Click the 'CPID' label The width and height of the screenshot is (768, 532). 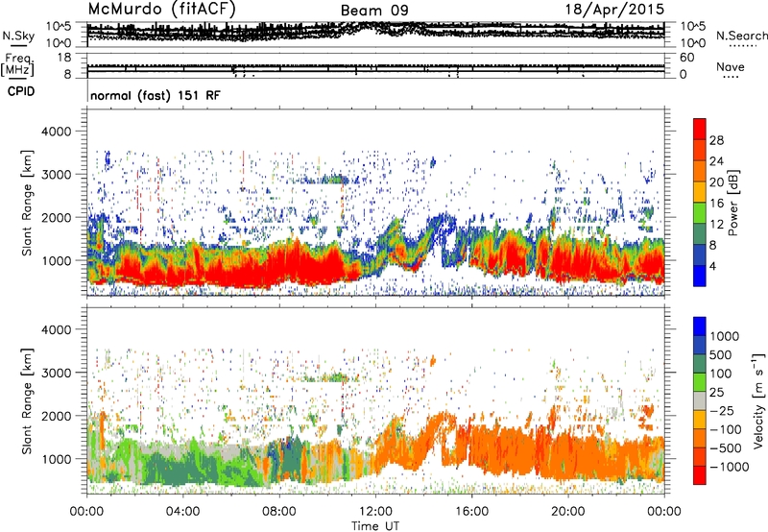click(21, 91)
